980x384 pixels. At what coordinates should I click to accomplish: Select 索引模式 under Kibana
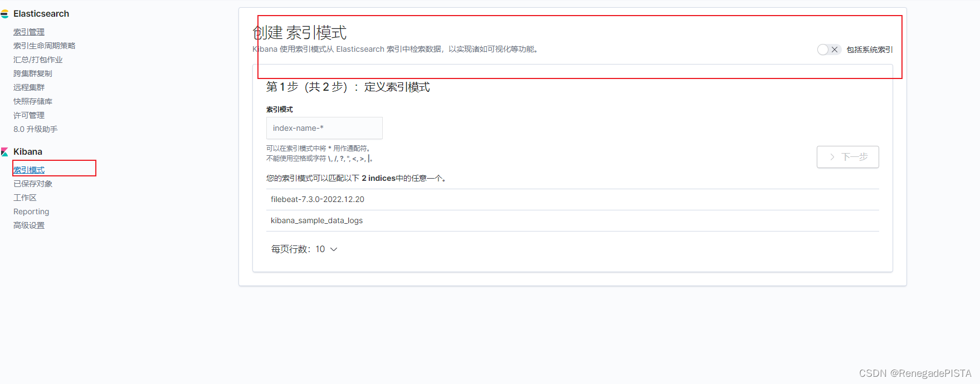(29, 170)
